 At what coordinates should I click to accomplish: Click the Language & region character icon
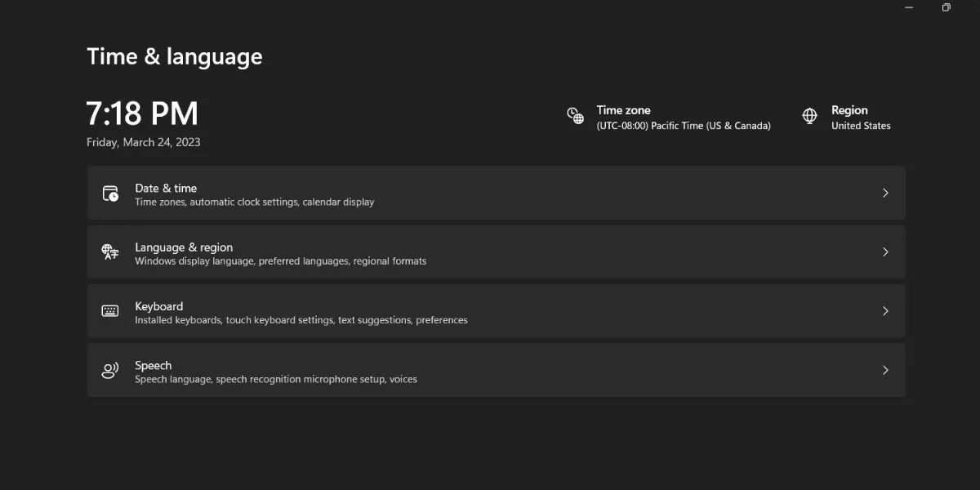pyautogui.click(x=110, y=252)
